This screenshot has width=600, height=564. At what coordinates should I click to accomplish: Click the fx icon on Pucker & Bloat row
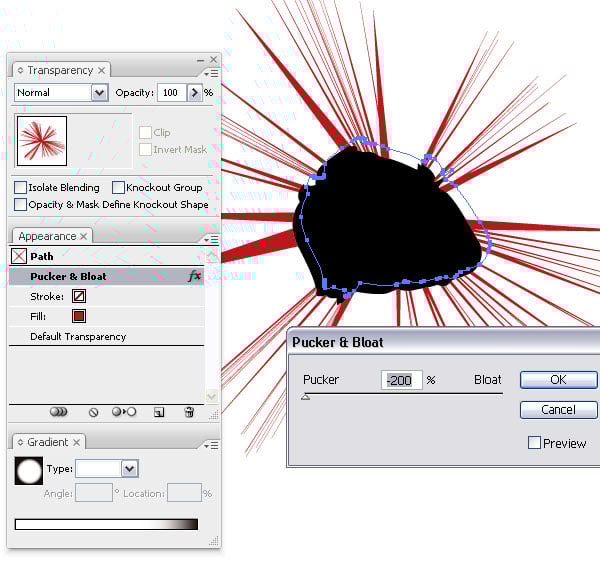(194, 277)
